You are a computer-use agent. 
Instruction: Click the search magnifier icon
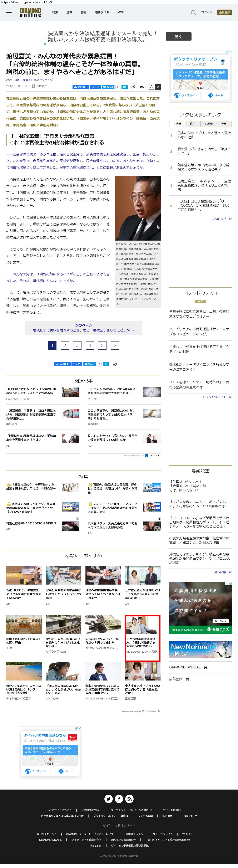[x=193, y=12]
